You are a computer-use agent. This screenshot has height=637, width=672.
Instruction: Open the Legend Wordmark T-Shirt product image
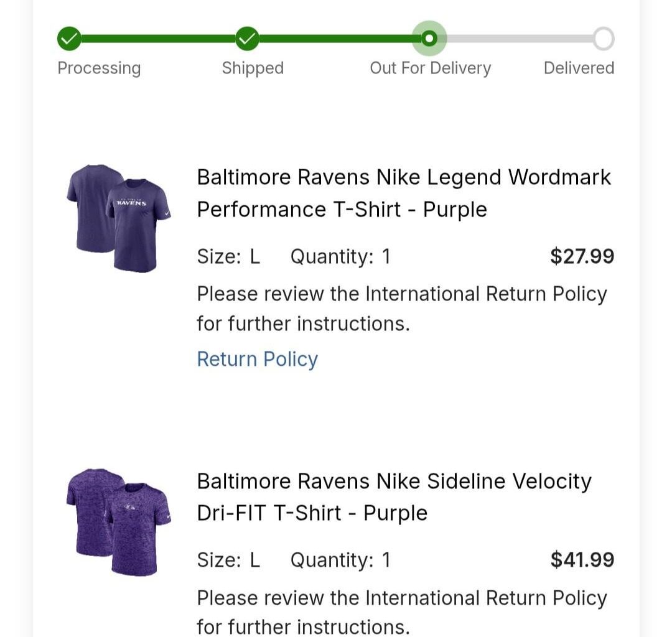pos(118,218)
